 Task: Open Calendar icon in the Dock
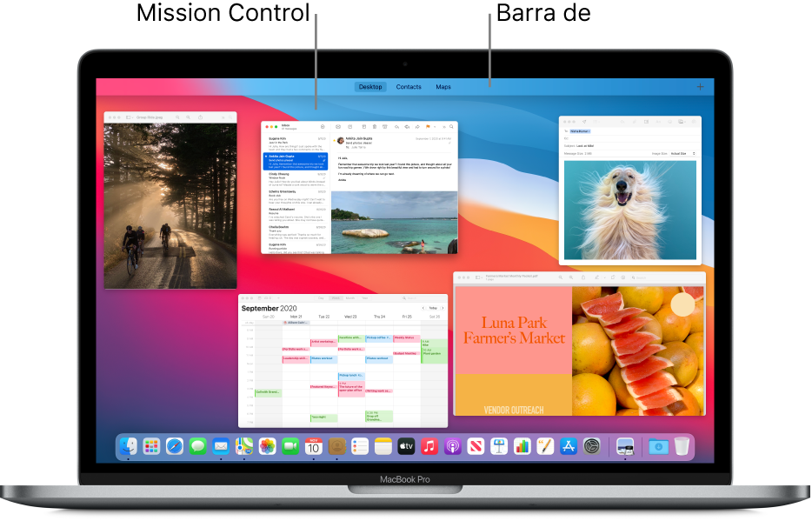(x=313, y=446)
